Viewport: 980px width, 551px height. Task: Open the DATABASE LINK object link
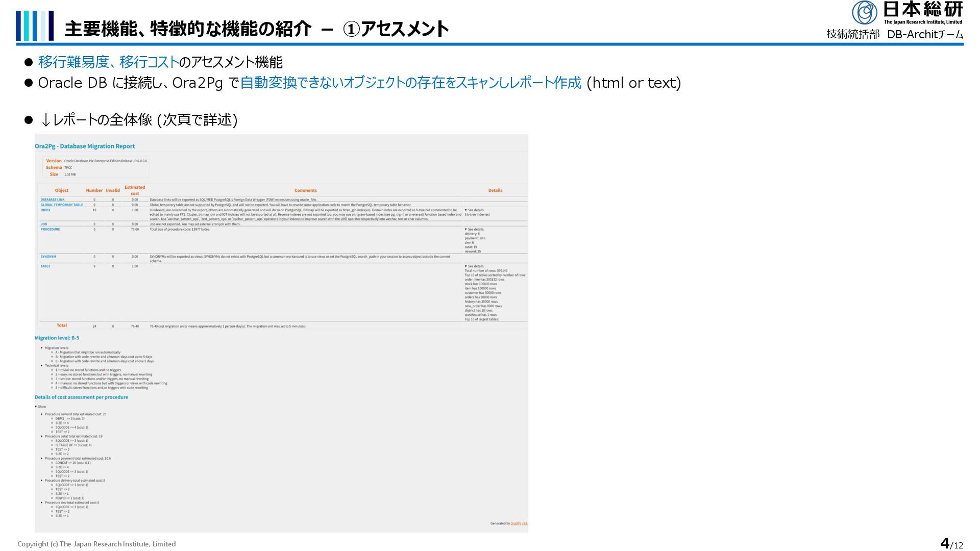(x=53, y=199)
